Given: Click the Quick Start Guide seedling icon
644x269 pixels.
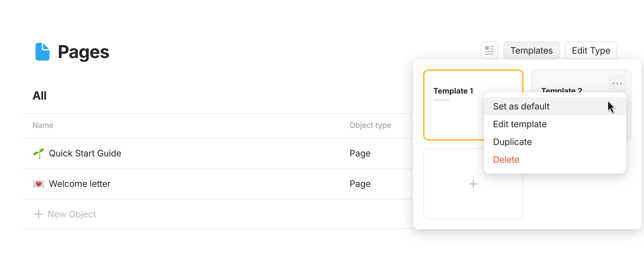Looking at the screenshot, I should click(x=39, y=154).
